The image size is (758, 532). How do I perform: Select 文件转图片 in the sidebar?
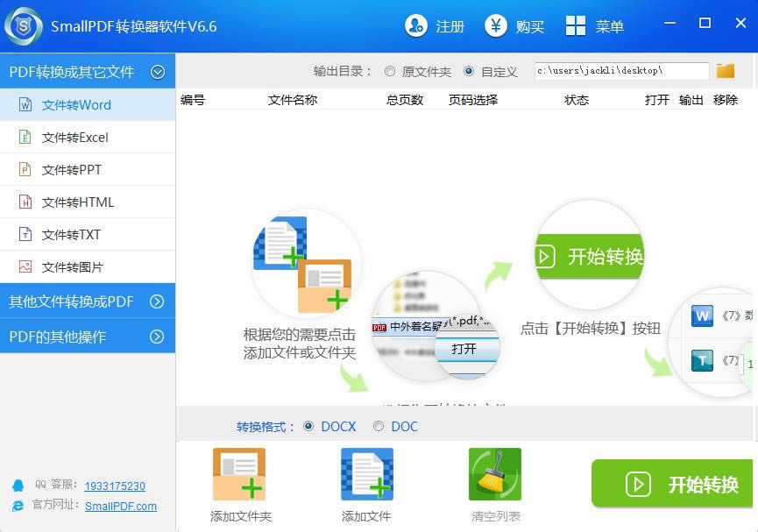click(88, 266)
